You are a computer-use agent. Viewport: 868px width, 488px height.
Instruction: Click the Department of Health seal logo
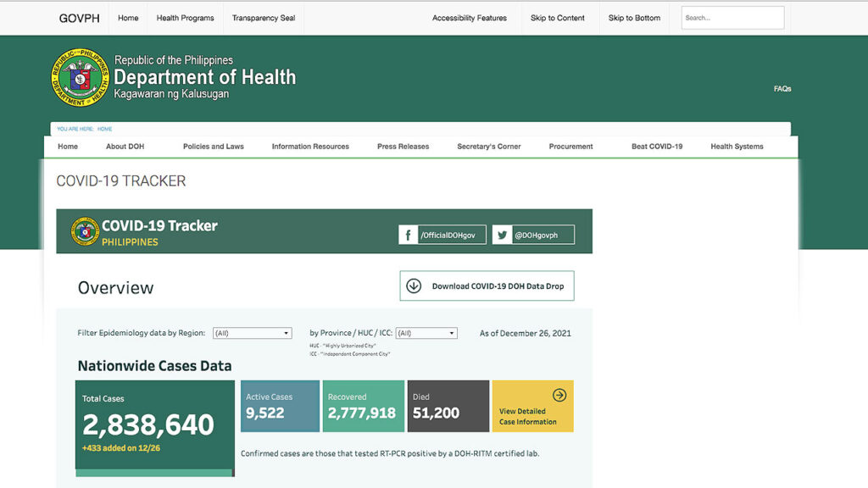tap(80, 77)
